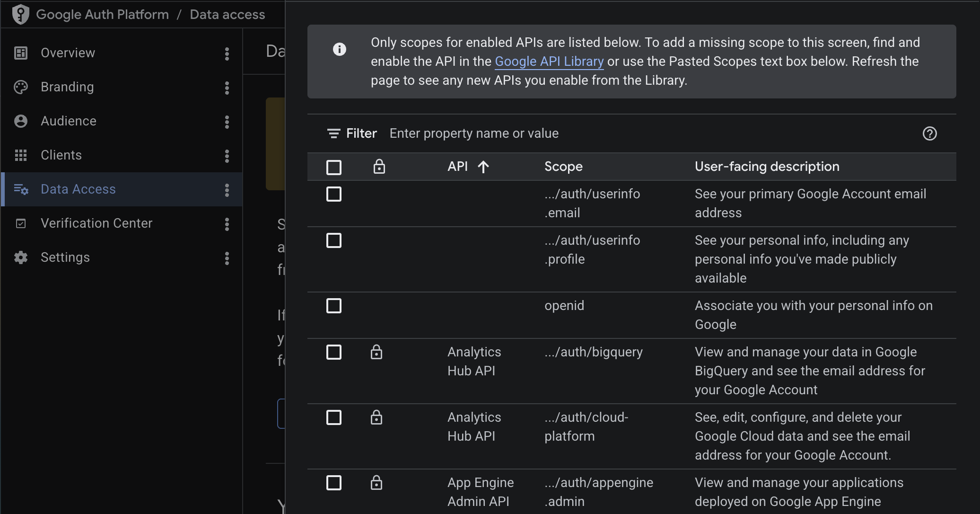This screenshot has width=980, height=514.
Task: Click 'See your primary Google Account email' description
Action: (x=810, y=204)
